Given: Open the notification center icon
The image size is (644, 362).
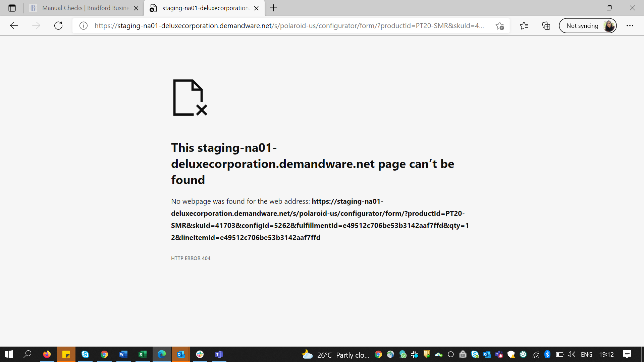Looking at the screenshot, I should (x=627, y=354).
